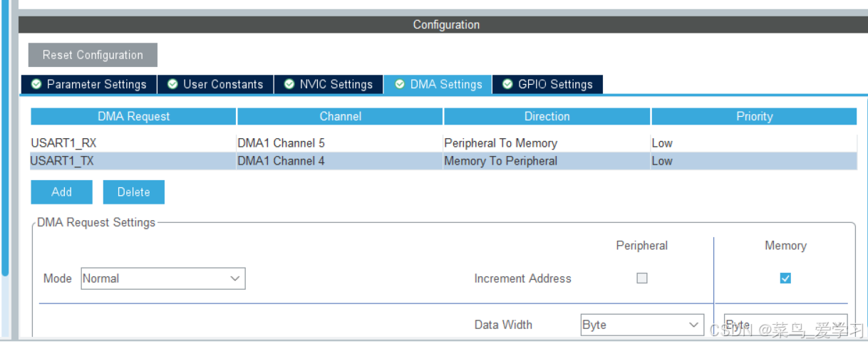
Task: Open the Peripheral Data Width Byte dropdown
Action: click(642, 325)
